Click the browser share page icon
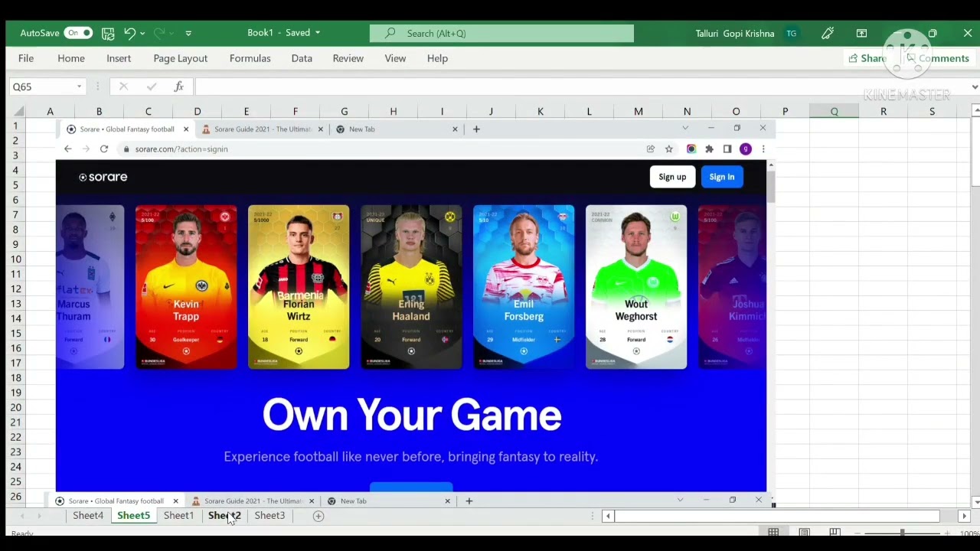Viewport: 980px width, 551px height. (x=650, y=149)
